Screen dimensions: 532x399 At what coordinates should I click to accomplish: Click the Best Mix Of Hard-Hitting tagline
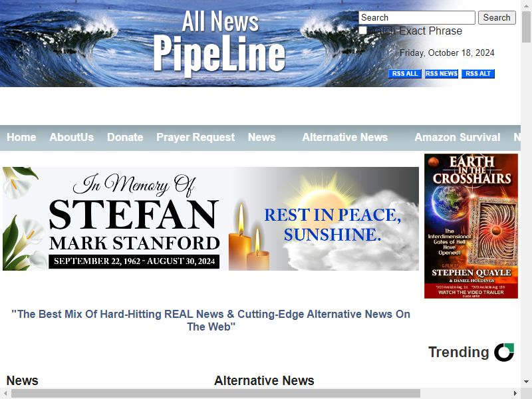(211, 321)
